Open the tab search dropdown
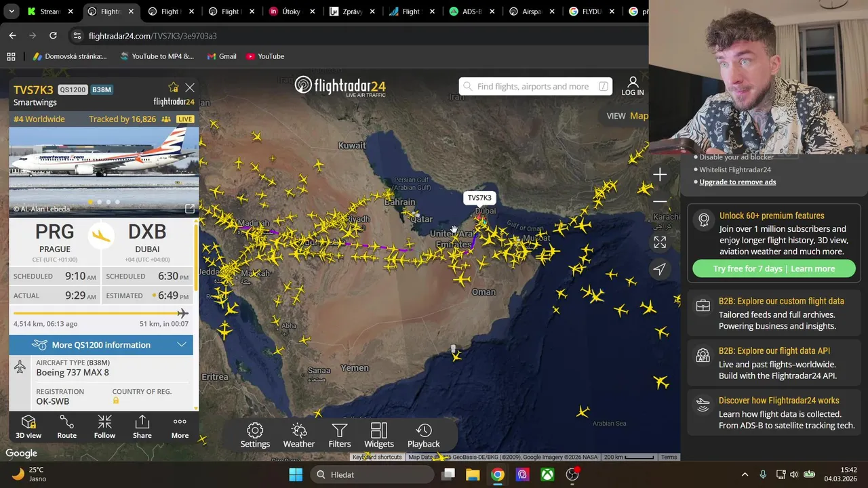Screen dimensions: 868x488 click(x=11, y=12)
